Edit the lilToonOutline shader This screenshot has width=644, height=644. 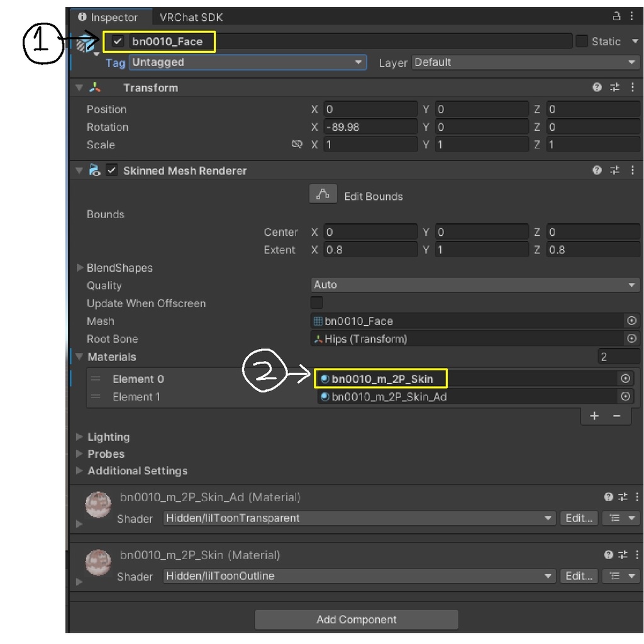click(579, 576)
